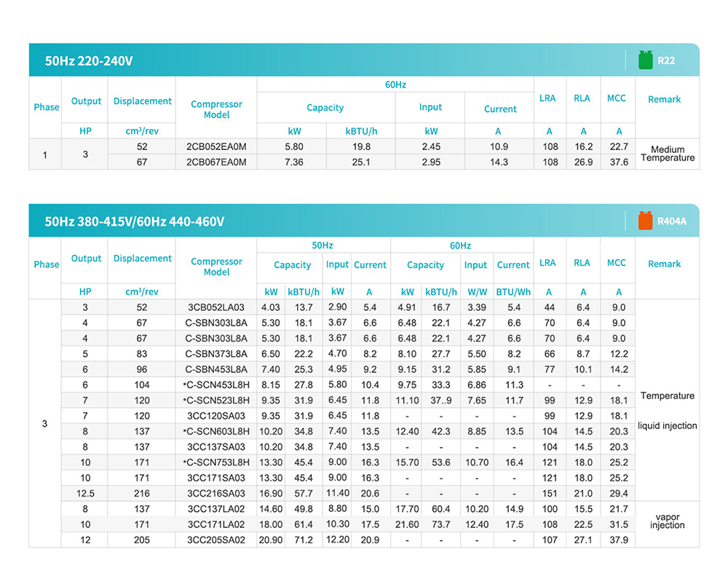
Task: Select 60Hz kBTU/h value '53.6'
Action: (x=441, y=462)
